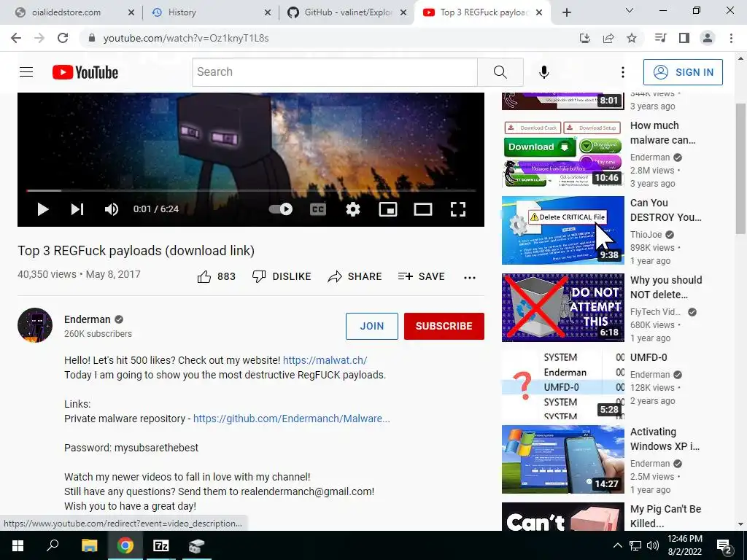Select the Top 3 REGFuck payloads tab
The width and height of the screenshot is (747, 560).
[483, 12]
